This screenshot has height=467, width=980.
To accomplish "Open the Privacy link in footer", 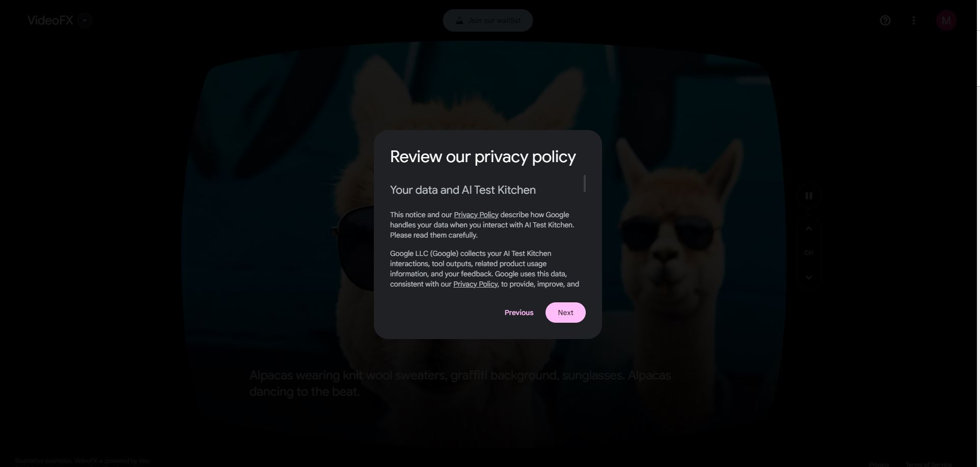I will click(879, 464).
